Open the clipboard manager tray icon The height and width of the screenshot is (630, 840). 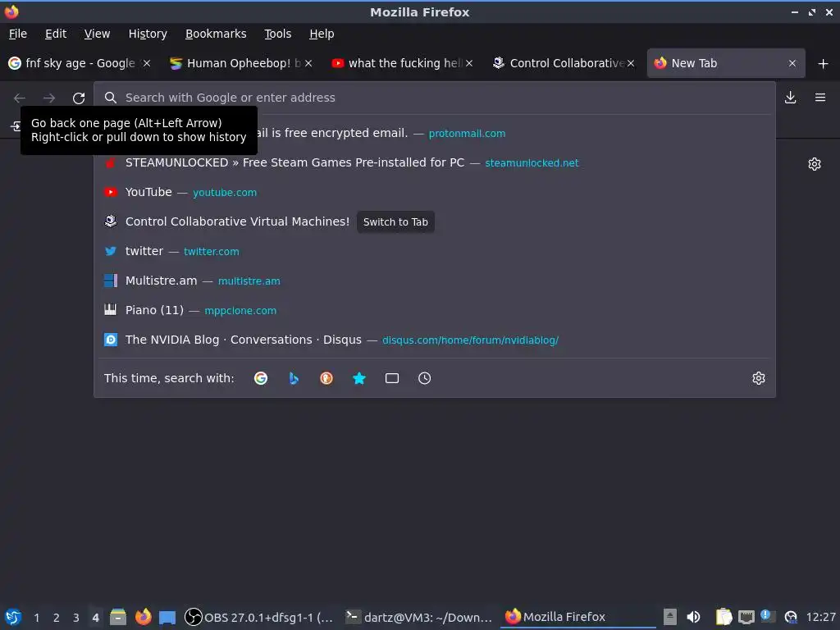[724, 617]
